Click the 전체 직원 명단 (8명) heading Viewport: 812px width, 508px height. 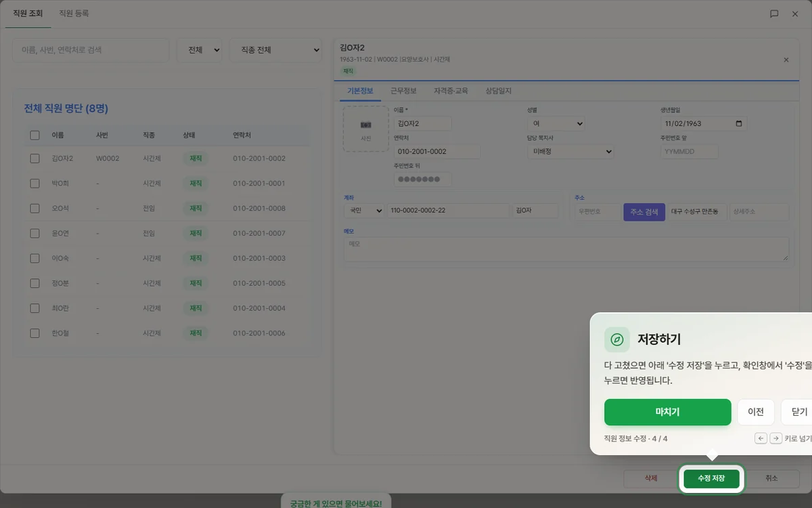[66, 108]
